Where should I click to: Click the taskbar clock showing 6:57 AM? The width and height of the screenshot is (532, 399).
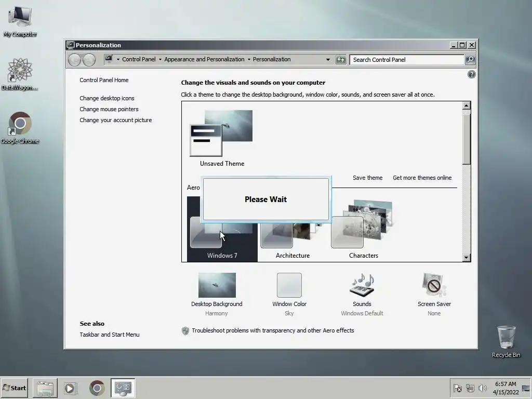tap(506, 388)
